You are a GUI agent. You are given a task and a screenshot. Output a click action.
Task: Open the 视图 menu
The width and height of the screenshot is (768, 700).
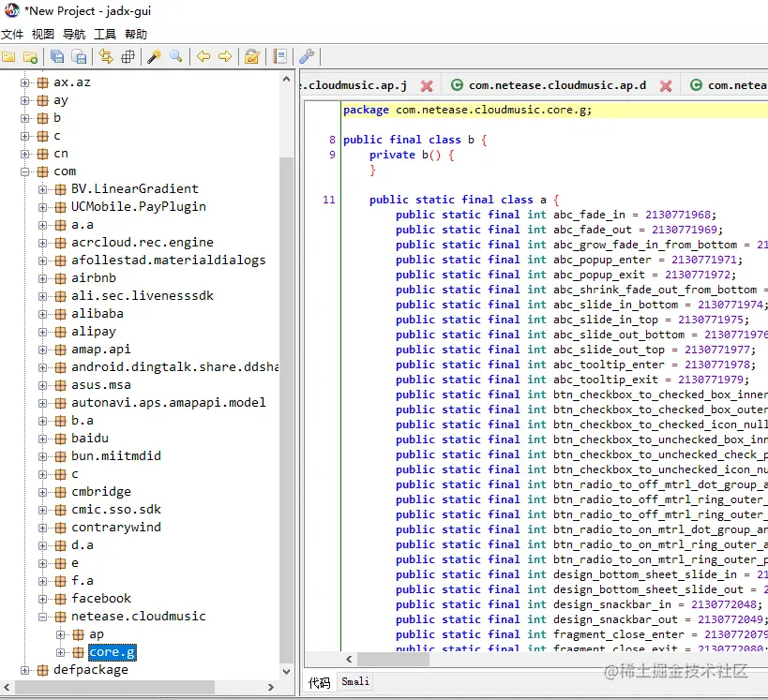click(43, 35)
